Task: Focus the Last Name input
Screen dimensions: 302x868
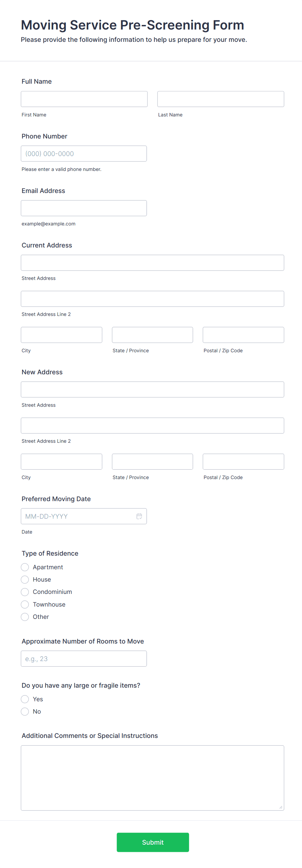Action: [x=220, y=99]
